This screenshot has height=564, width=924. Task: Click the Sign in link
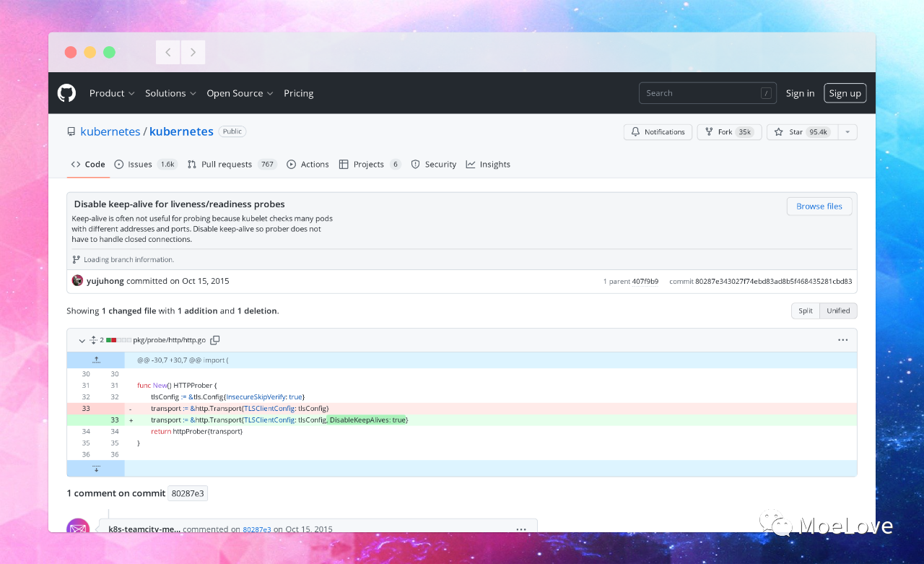(x=800, y=93)
